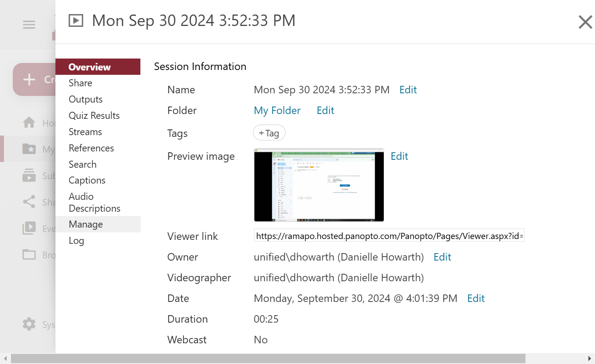Screen dimensions: 595x364
Task: Open the Outputs tab
Action: [x=85, y=99]
